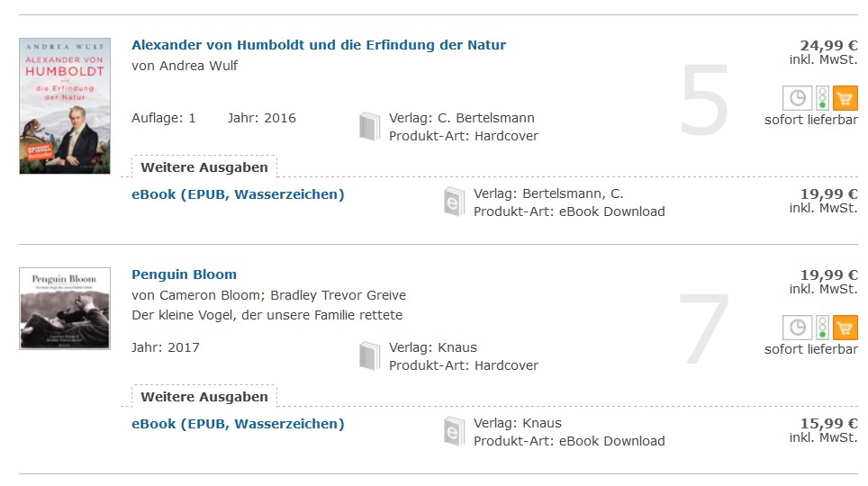The image size is (868, 486).
Task: Click the Bertelsmann eBook download icon
Action: point(454,202)
